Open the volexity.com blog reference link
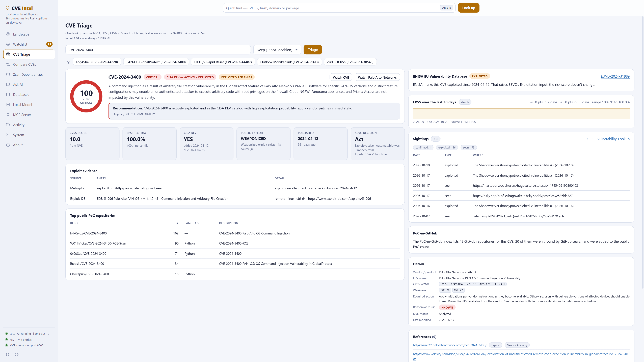Image resolution: width=644 pixels, height=362 pixels. pos(520,356)
